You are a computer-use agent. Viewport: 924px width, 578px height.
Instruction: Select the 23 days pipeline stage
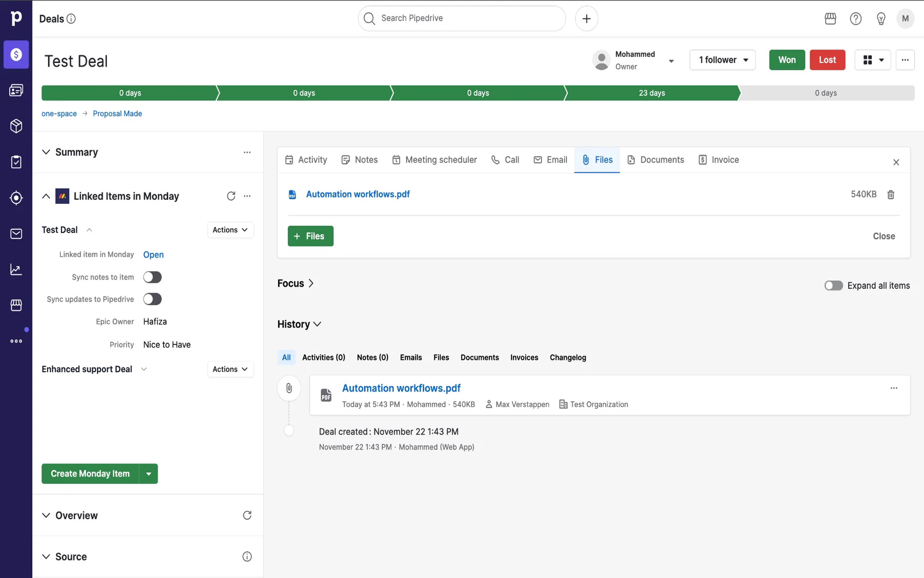pos(652,93)
